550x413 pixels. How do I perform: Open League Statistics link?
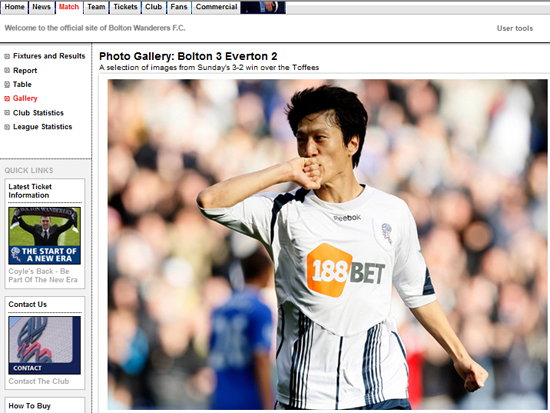pos(42,127)
